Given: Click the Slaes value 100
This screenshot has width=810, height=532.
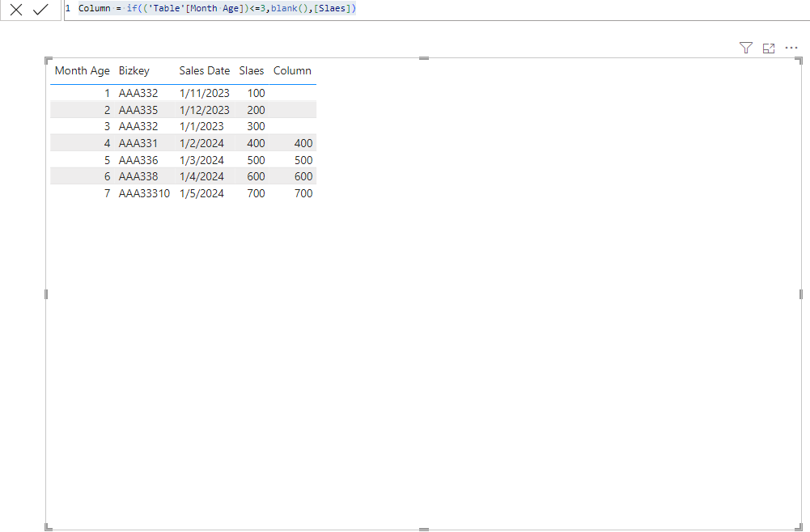Looking at the screenshot, I should tap(257, 94).
